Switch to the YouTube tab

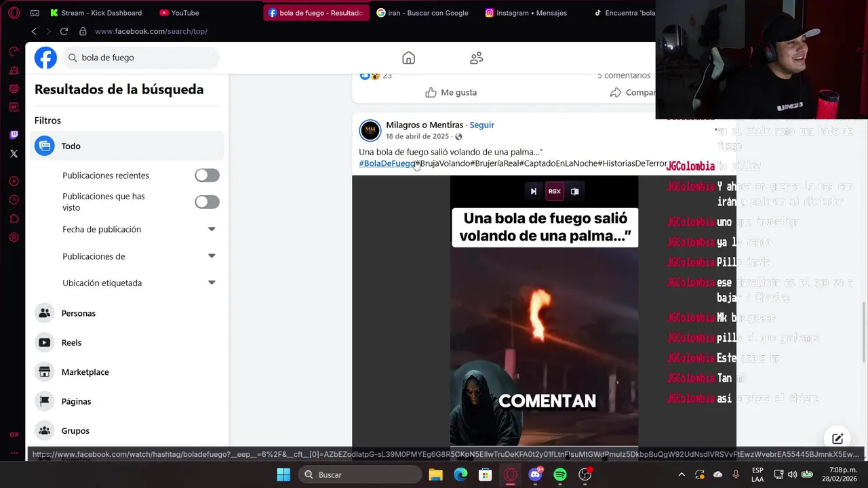[x=180, y=13]
